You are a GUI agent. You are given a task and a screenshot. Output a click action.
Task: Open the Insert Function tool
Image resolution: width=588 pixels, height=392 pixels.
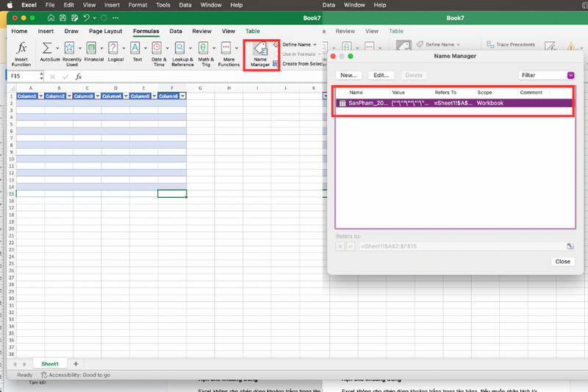tap(21, 54)
